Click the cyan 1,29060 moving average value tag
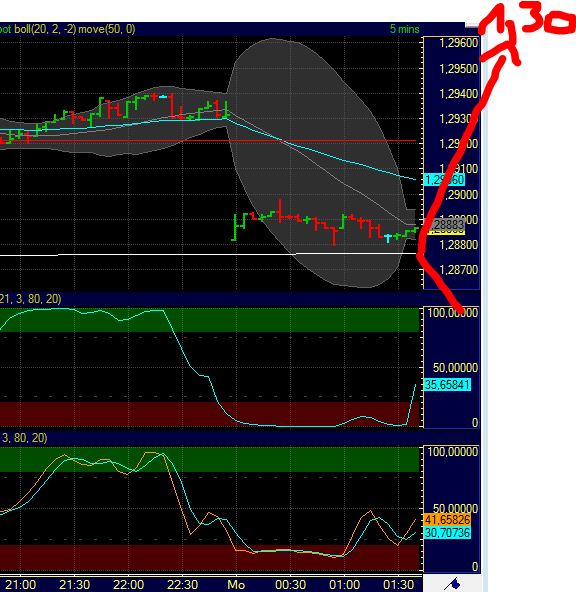 point(444,180)
